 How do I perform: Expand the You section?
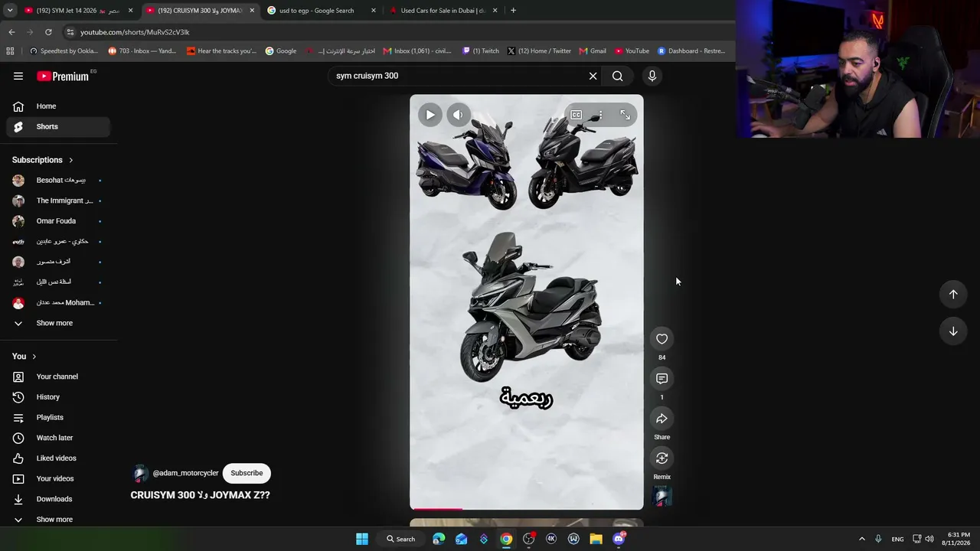(24, 357)
